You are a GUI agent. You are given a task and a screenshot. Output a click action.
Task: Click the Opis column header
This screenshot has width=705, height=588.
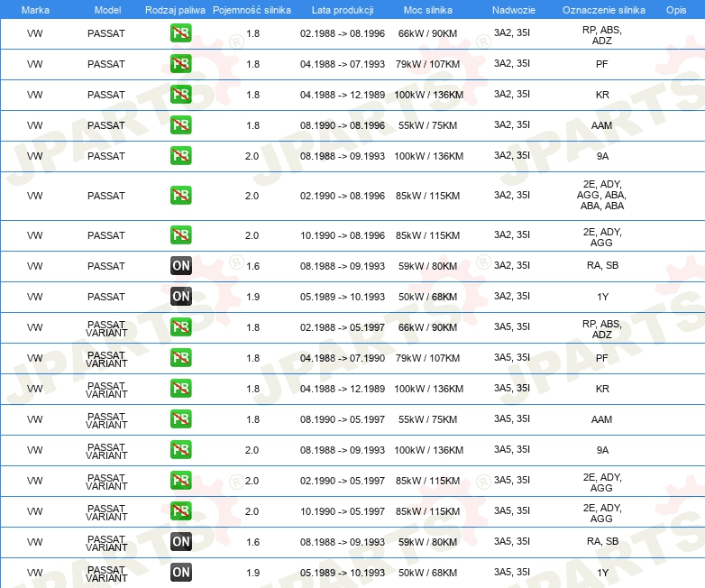[676, 10]
